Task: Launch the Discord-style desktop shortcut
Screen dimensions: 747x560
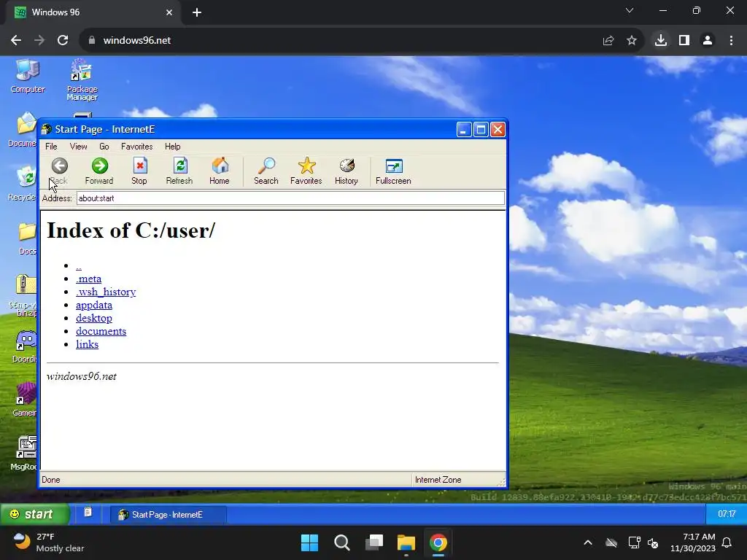Action: (25, 346)
